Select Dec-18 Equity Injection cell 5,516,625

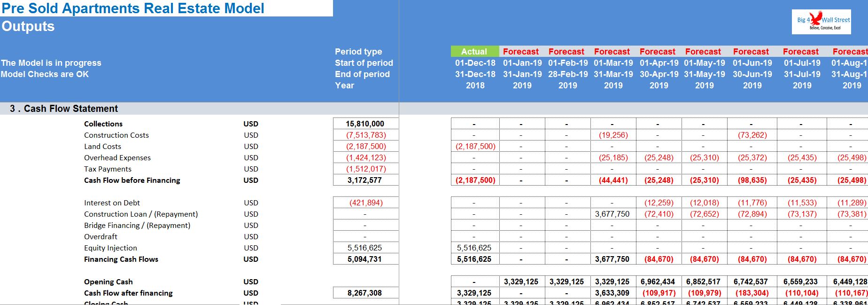coord(475,248)
